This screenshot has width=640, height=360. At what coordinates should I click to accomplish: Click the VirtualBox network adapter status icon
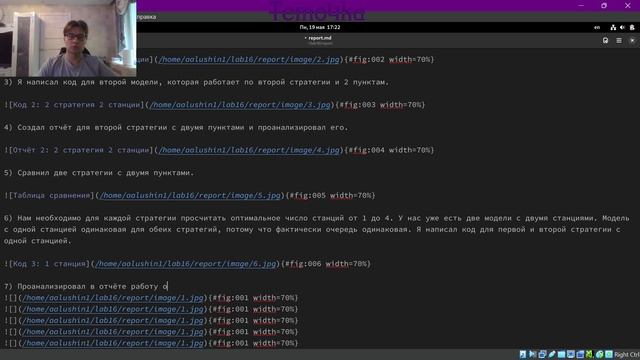pos(542,355)
